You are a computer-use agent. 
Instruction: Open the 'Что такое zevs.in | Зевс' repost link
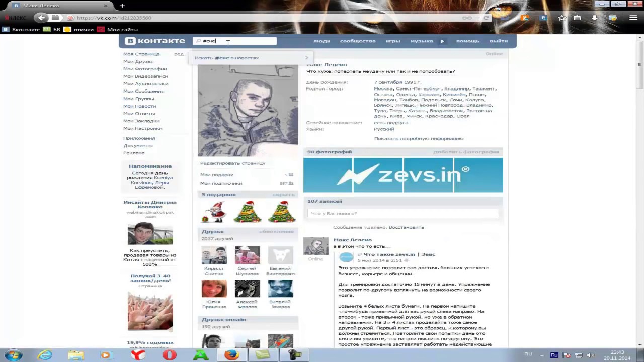399,254
